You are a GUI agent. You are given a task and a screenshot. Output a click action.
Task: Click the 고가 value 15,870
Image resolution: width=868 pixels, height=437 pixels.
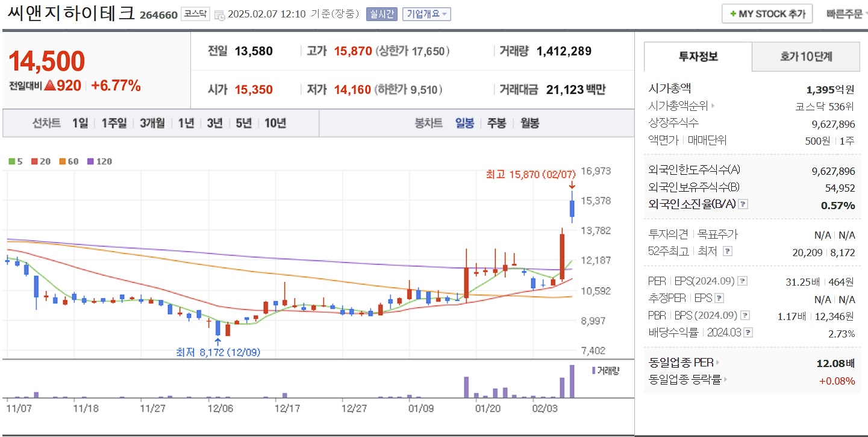[x=353, y=51]
